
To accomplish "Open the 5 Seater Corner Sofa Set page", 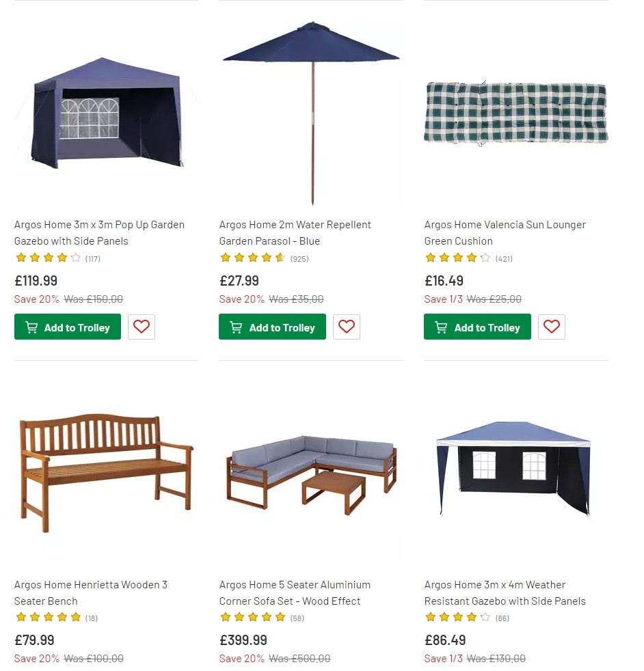I will click(295, 592).
